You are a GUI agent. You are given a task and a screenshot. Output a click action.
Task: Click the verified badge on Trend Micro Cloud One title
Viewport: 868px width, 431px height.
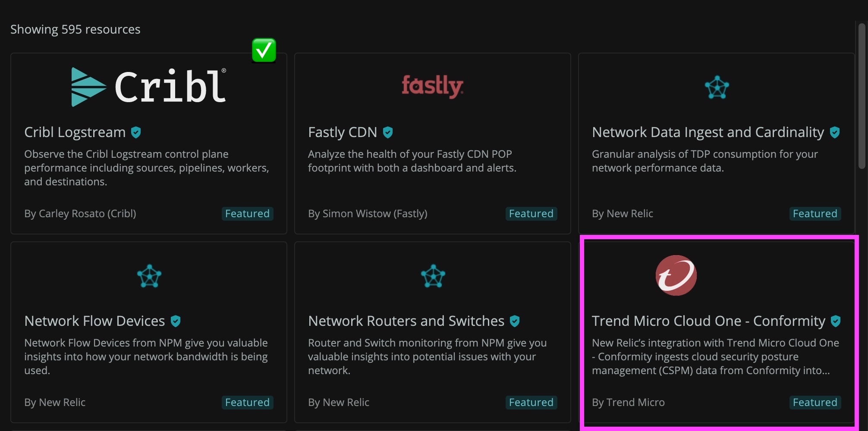[x=836, y=321]
